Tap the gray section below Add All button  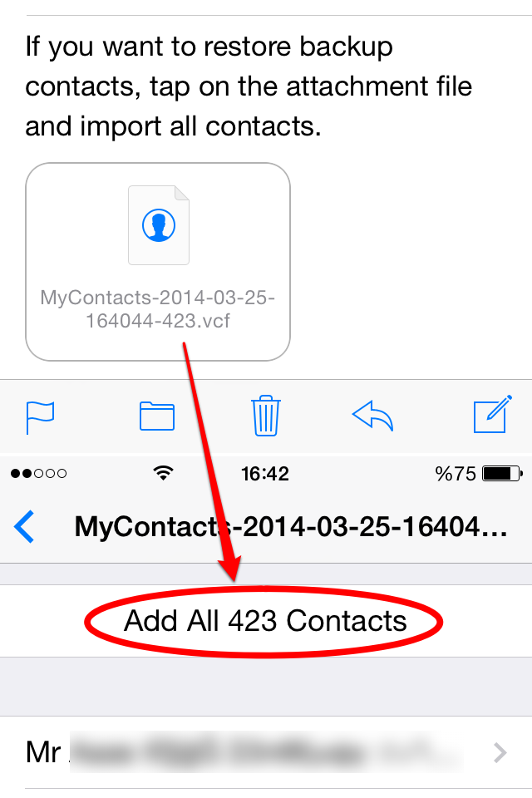(266, 687)
